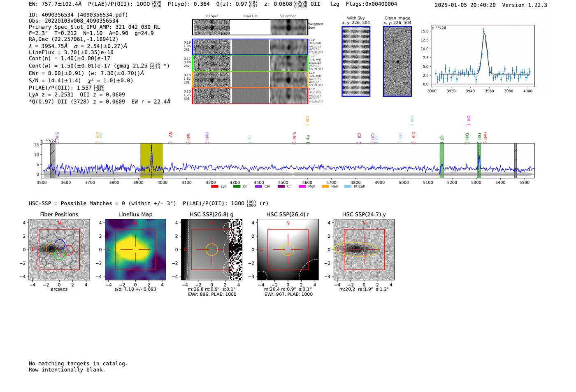Click the black-bordered Weighted Sum 2D spectrum
This screenshot has height=392, width=576.
(250, 27)
